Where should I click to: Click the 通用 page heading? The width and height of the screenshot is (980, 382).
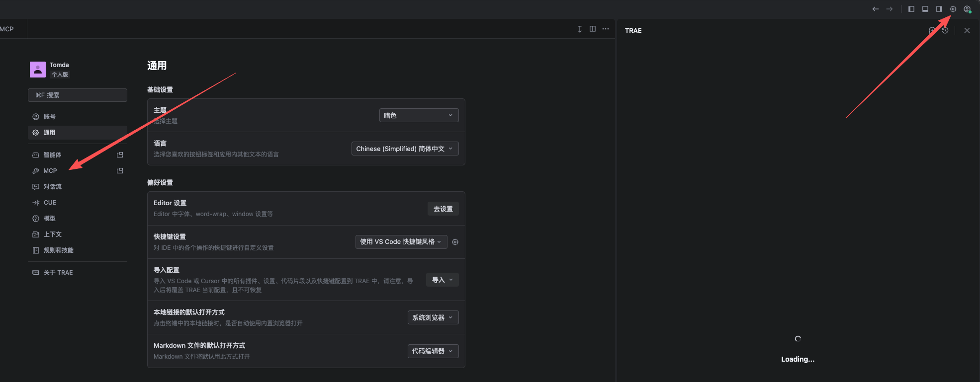157,66
